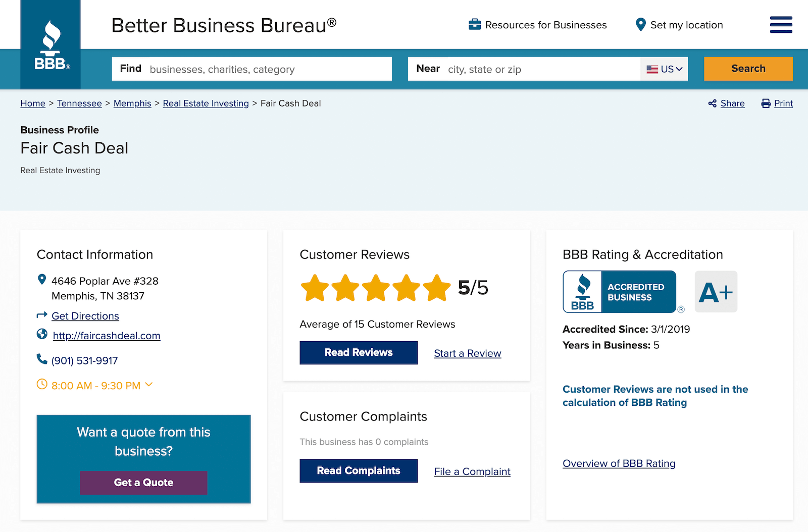Image resolution: width=808 pixels, height=532 pixels.
Task: Click the phone icon beside (901) 531-9917
Action: coord(42,359)
